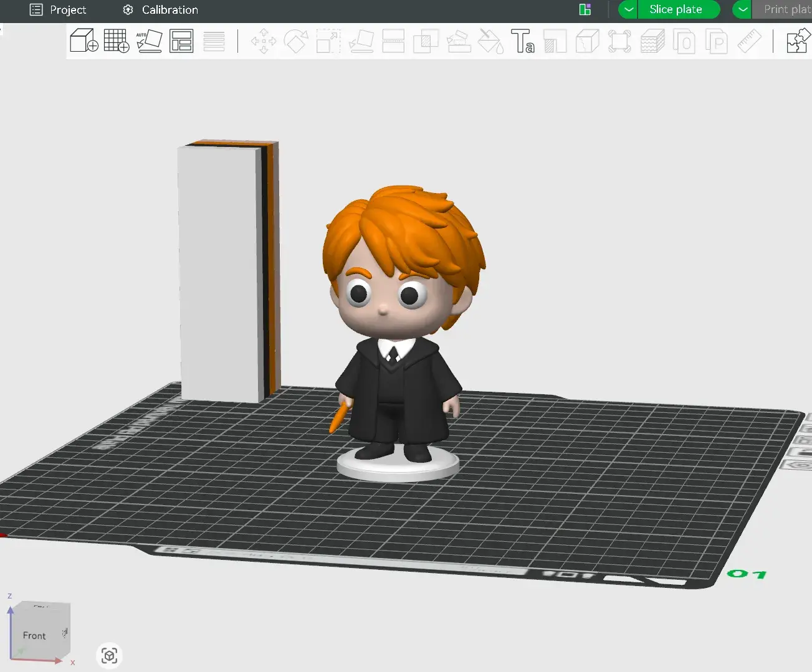
Task: Auto-orient the Ron figurine
Action: click(150, 40)
